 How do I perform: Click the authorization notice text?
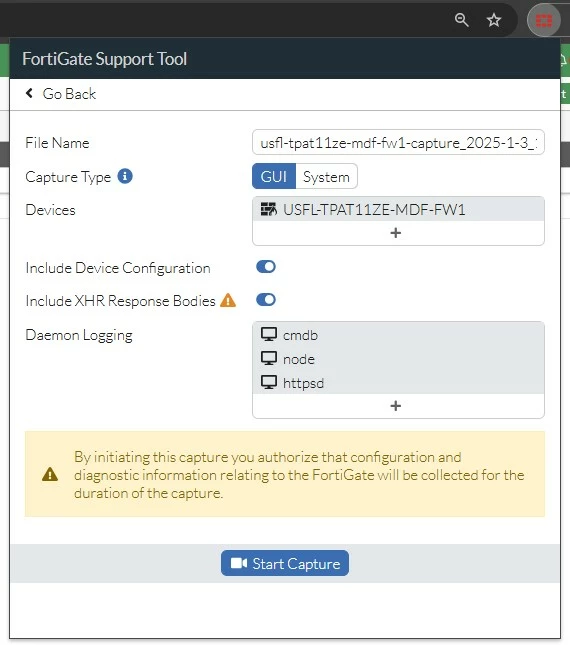(x=299, y=475)
